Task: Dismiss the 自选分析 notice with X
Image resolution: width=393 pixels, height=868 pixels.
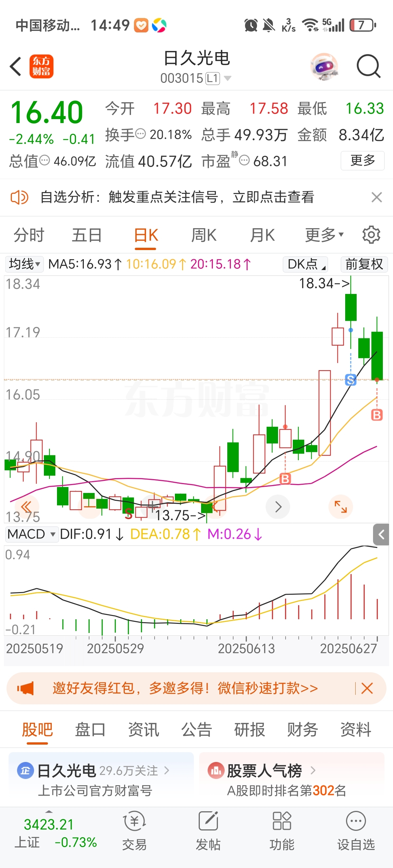Action: (377, 197)
